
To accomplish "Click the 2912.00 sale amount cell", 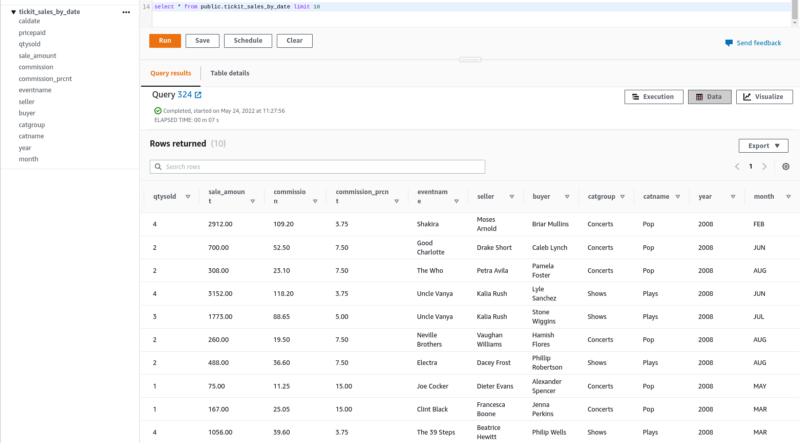I will [x=220, y=224].
